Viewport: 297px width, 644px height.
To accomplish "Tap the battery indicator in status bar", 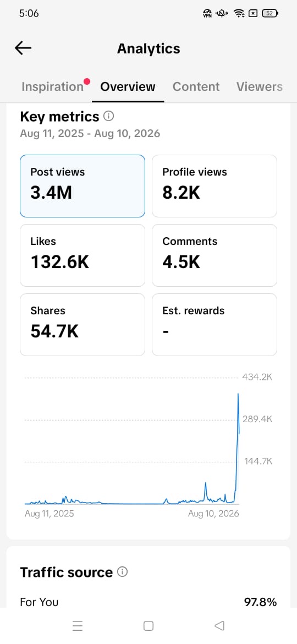I will (270, 13).
